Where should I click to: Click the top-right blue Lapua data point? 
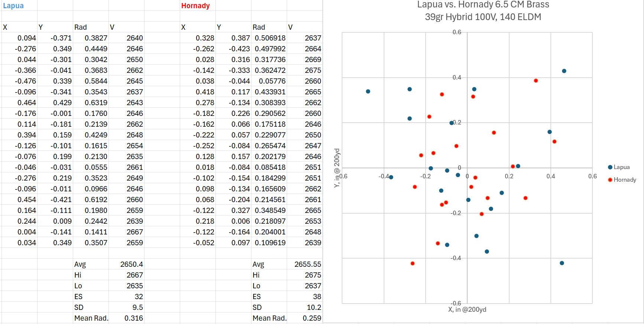click(x=564, y=71)
